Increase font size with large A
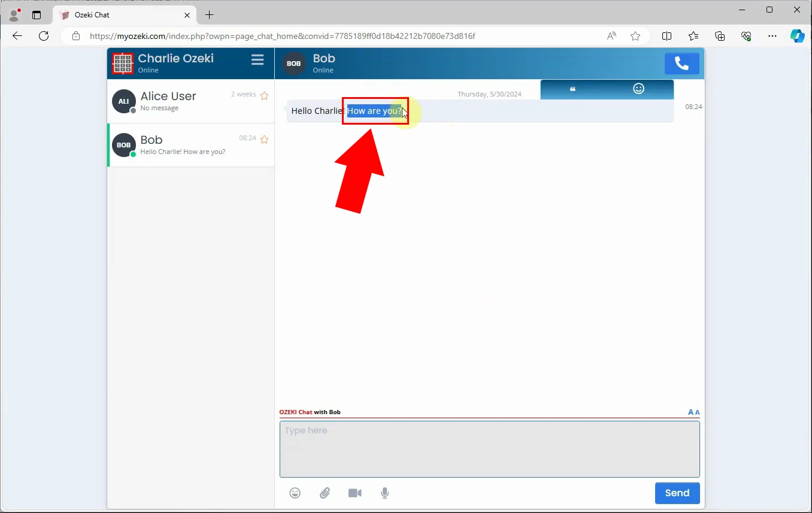The height and width of the screenshot is (513, 812). (x=691, y=412)
